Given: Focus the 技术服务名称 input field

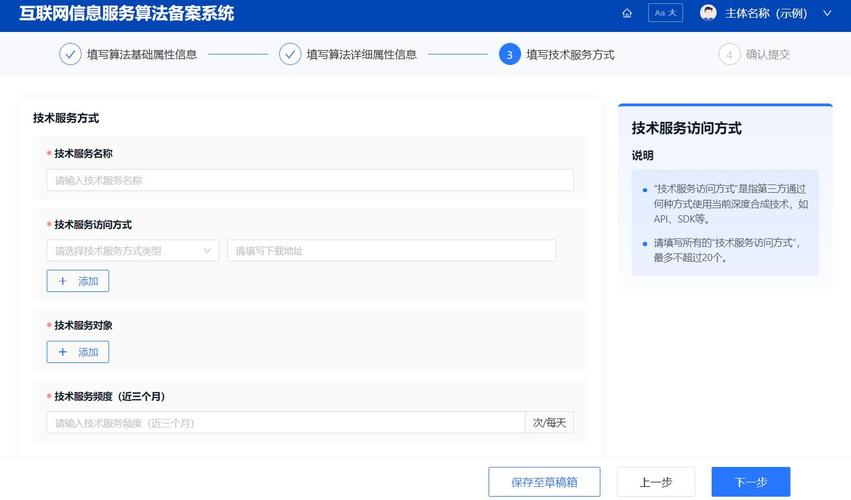Looking at the screenshot, I should 310,180.
